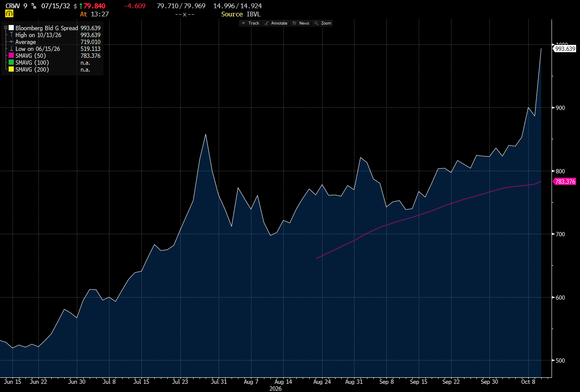The height and width of the screenshot is (392, 580).
Task: Click the Aug 31 date on x-axis
Action: pos(354,382)
